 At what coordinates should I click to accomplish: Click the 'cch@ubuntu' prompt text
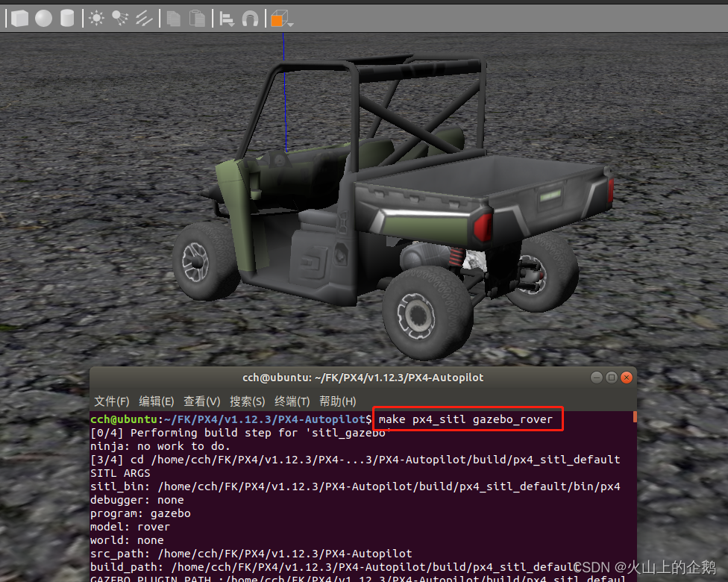[124, 419]
